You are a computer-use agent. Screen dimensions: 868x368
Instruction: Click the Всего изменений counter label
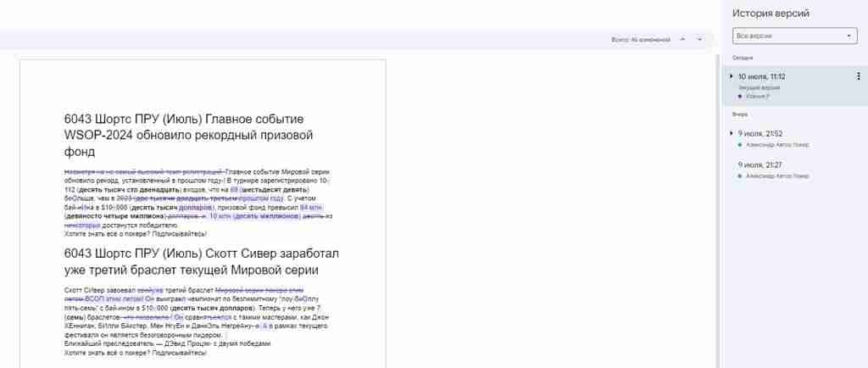click(x=641, y=40)
